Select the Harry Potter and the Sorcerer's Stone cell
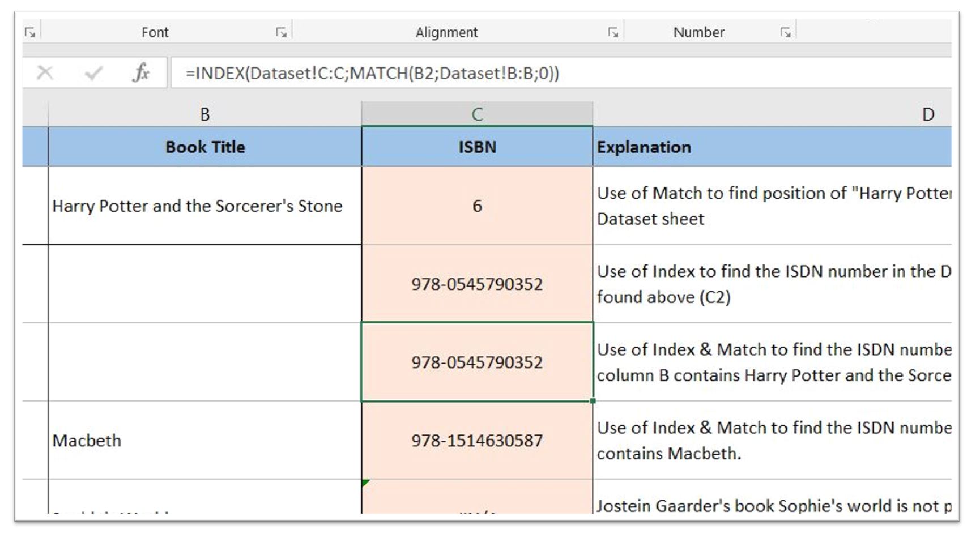The image size is (980, 542). (x=204, y=206)
